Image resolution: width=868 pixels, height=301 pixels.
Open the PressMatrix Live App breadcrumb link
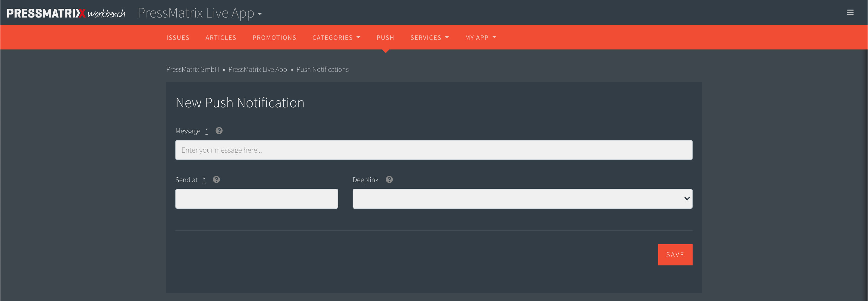point(257,69)
